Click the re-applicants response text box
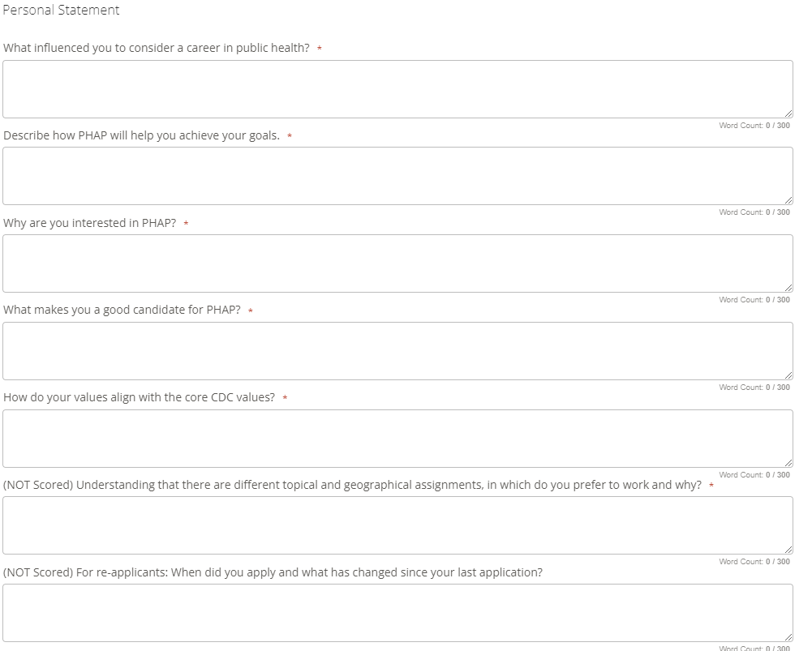This screenshot has height=651, width=812. tap(397, 613)
